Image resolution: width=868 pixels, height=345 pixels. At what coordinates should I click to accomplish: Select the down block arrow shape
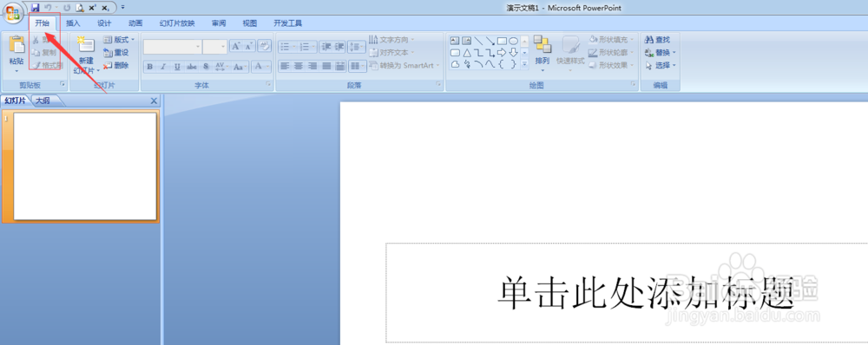click(x=514, y=53)
